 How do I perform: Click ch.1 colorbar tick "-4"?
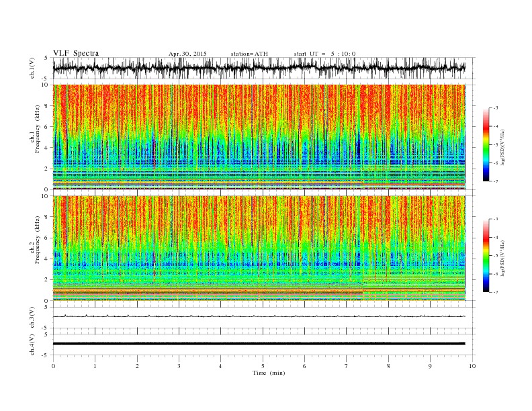(496, 126)
